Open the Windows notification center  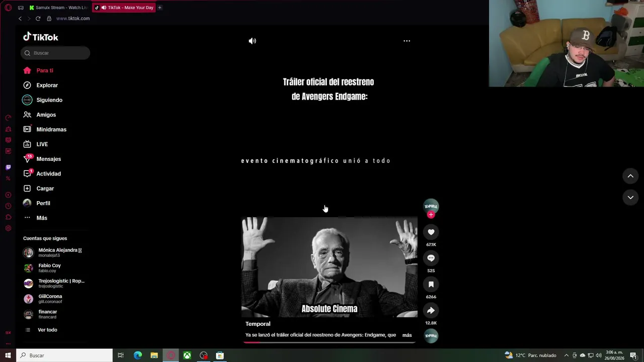633,355
